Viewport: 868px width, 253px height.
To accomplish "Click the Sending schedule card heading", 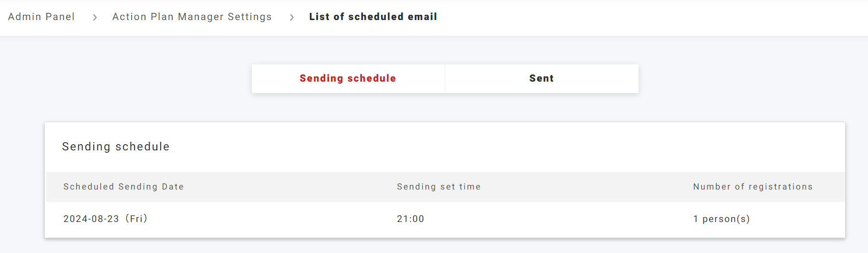I will point(116,147).
